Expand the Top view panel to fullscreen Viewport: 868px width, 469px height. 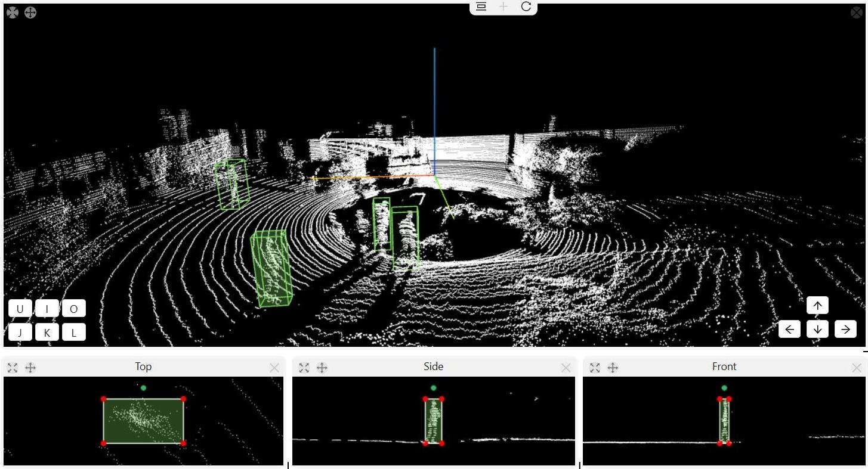(x=13, y=368)
